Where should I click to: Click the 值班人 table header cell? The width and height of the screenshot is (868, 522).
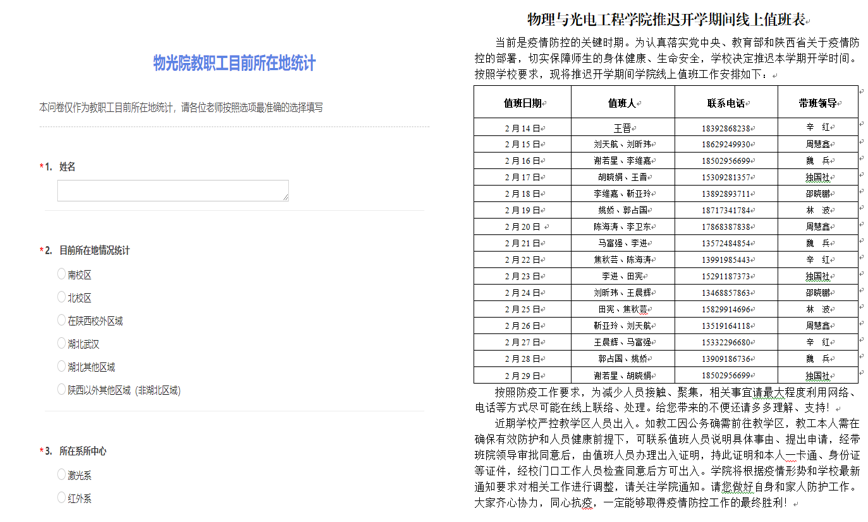click(624, 103)
